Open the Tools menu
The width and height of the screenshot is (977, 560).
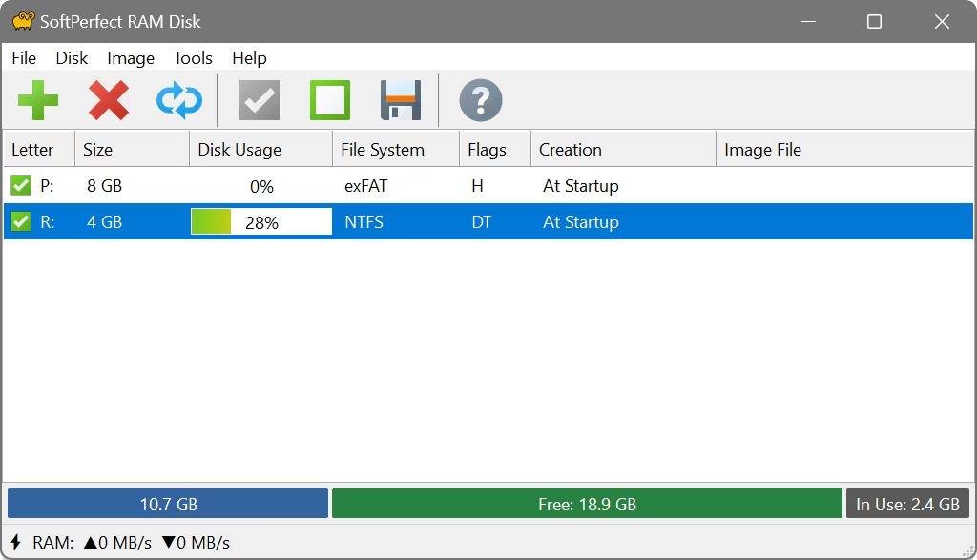[x=193, y=58]
